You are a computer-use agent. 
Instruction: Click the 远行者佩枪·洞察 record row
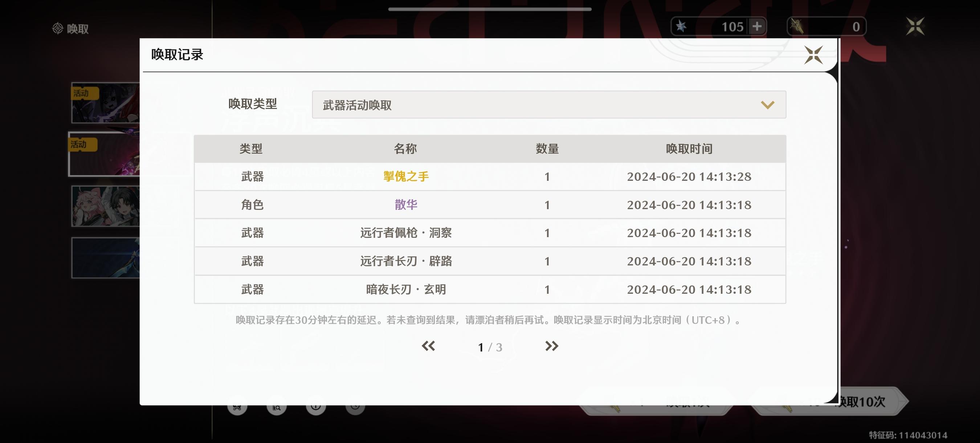(406, 233)
